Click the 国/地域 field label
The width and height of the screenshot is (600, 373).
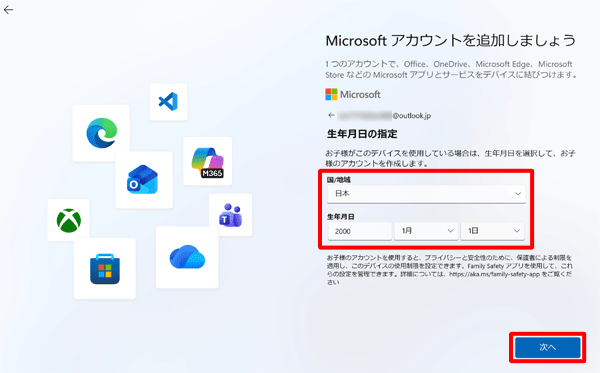[x=339, y=179]
